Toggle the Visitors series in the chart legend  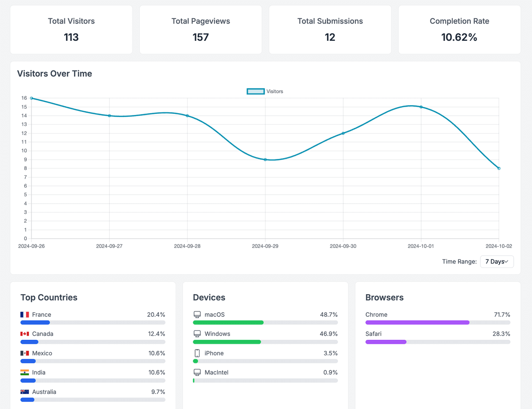[x=265, y=91]
